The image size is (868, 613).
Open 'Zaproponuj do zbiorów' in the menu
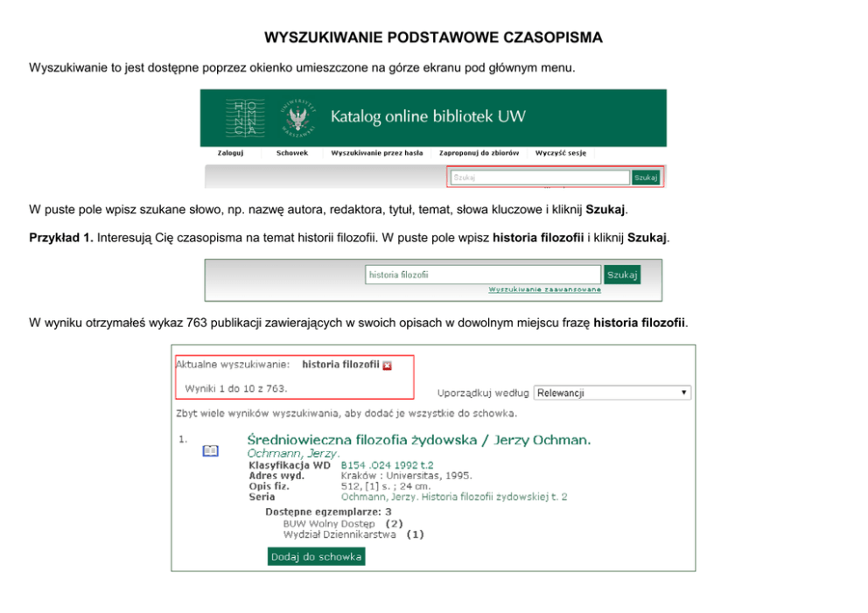point(479,153)
